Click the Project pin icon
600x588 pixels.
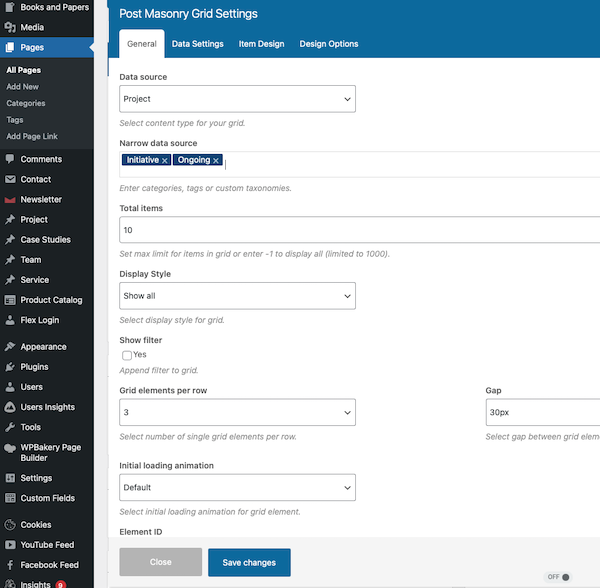(x=10, y=219)
